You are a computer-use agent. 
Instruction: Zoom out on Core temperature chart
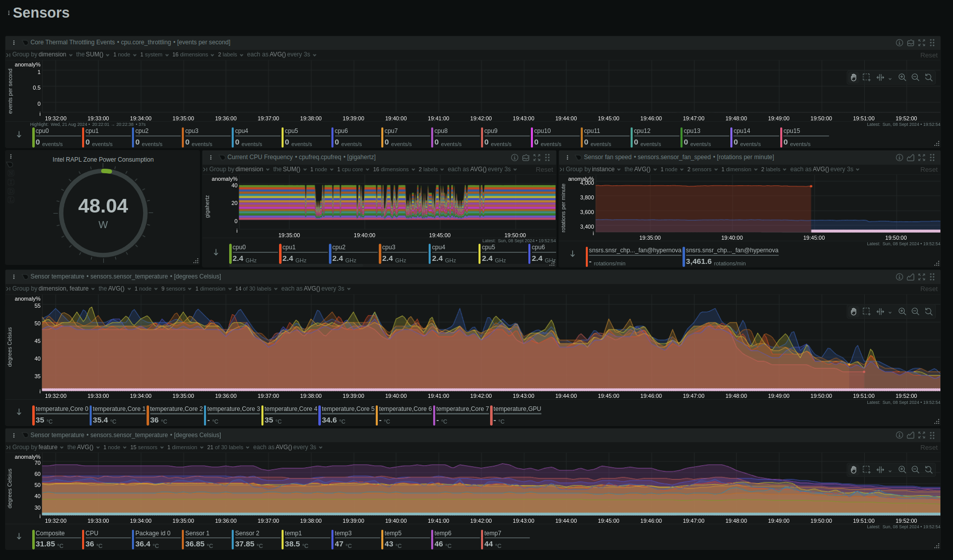point(915,312)
